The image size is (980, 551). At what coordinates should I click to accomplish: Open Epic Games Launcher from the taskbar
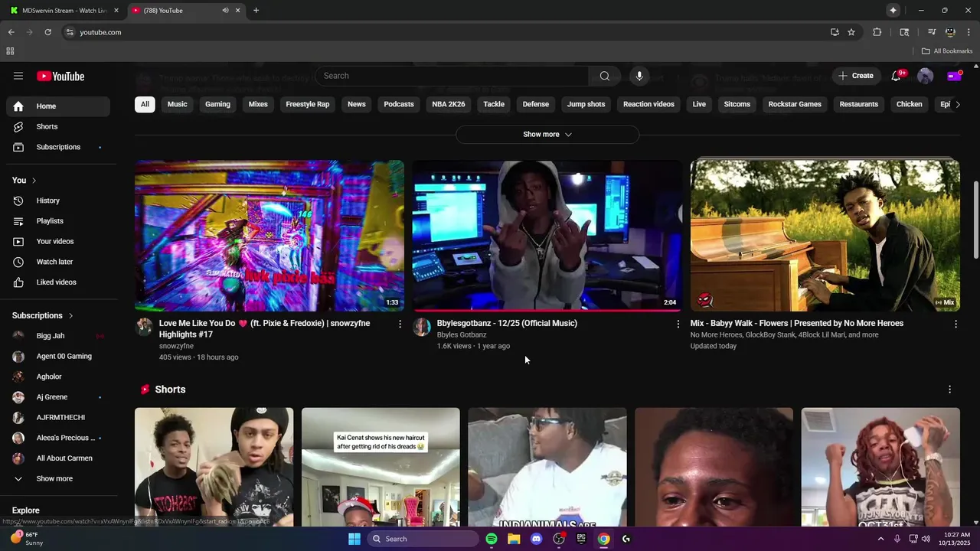pos(581,539)
